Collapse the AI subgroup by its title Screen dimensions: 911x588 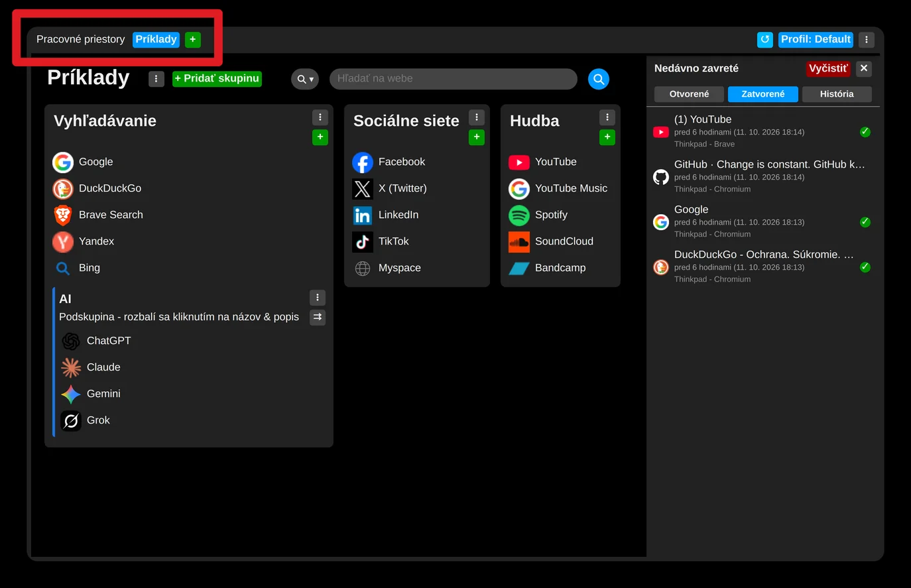pos(65,299)
